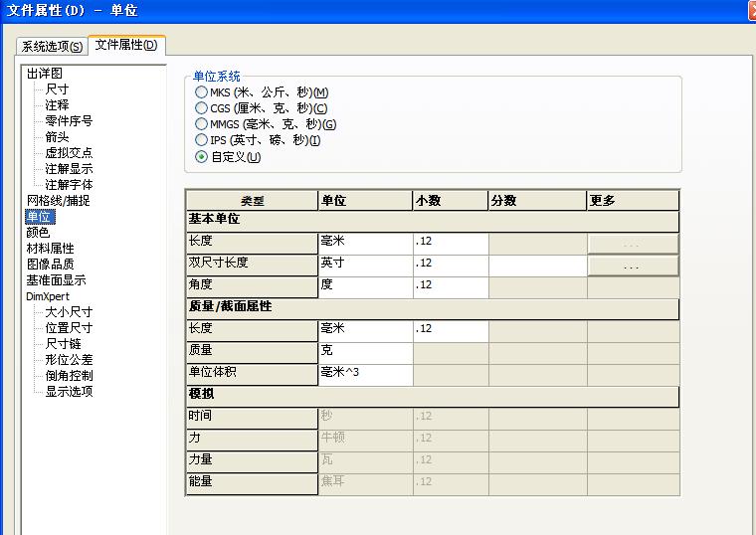Screen dimensions: 756x535
Task: Select the highlighted 单位 tree item
Action: point(40,217)
